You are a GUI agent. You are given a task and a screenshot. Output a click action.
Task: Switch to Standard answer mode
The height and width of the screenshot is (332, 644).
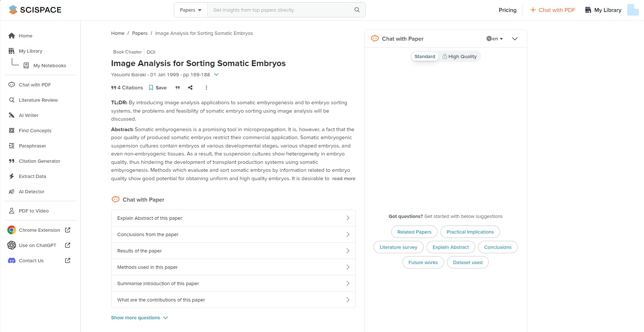(425, 56)
